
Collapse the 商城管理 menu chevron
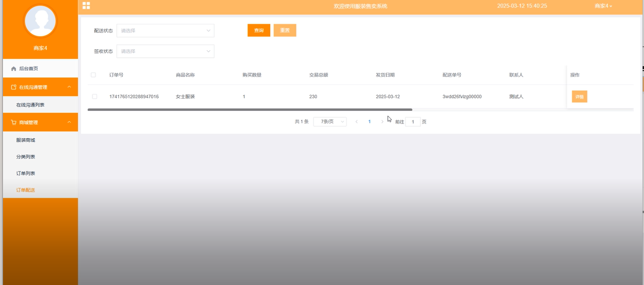coord(69,122)
